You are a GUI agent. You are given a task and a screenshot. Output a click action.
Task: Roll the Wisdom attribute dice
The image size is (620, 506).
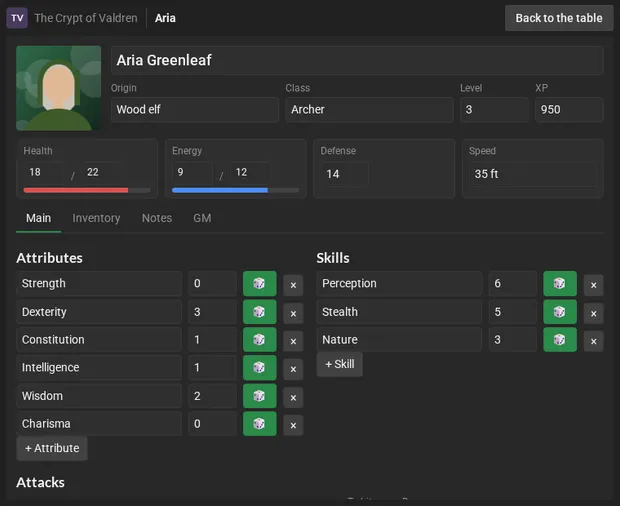click(x=259, y=396)
